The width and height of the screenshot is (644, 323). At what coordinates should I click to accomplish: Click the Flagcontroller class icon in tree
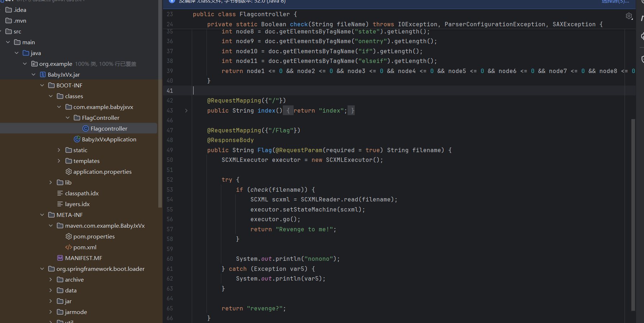(86, 128)
